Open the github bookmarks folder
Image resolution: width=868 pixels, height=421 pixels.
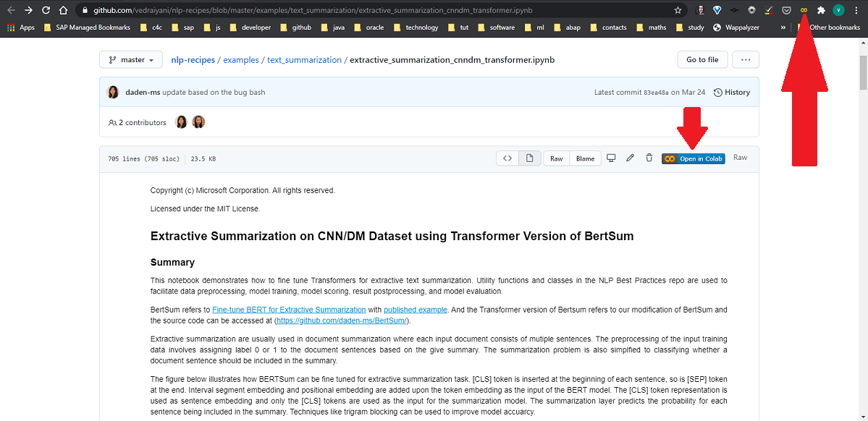click(296, 27)
